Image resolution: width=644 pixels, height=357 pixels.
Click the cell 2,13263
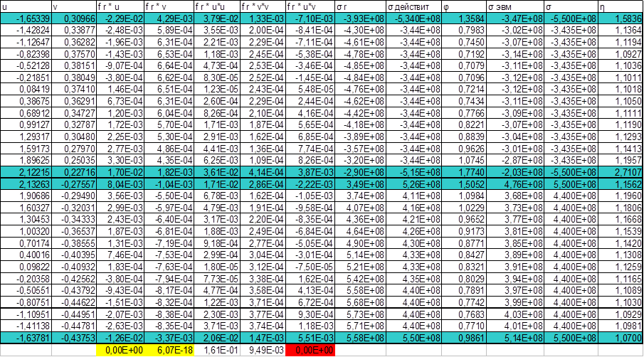click(26, 184)
